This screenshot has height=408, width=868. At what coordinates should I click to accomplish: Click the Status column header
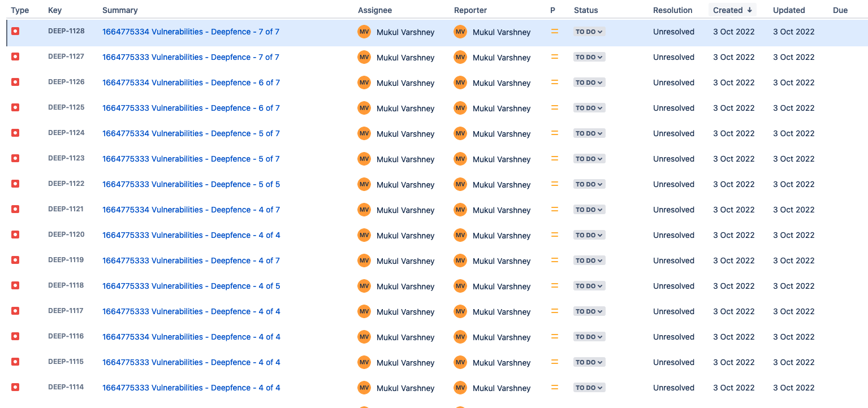tap(586, 10)
